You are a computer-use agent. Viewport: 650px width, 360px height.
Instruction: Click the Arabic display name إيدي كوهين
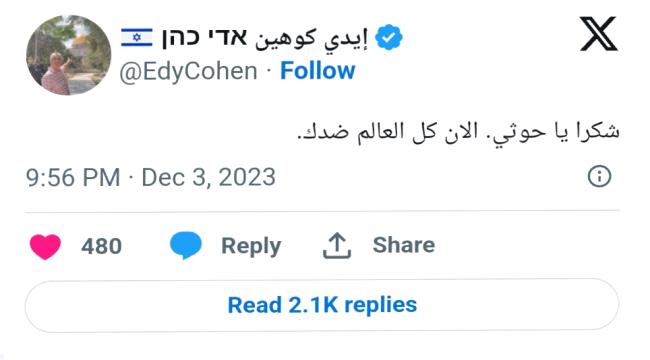[311, 39]
